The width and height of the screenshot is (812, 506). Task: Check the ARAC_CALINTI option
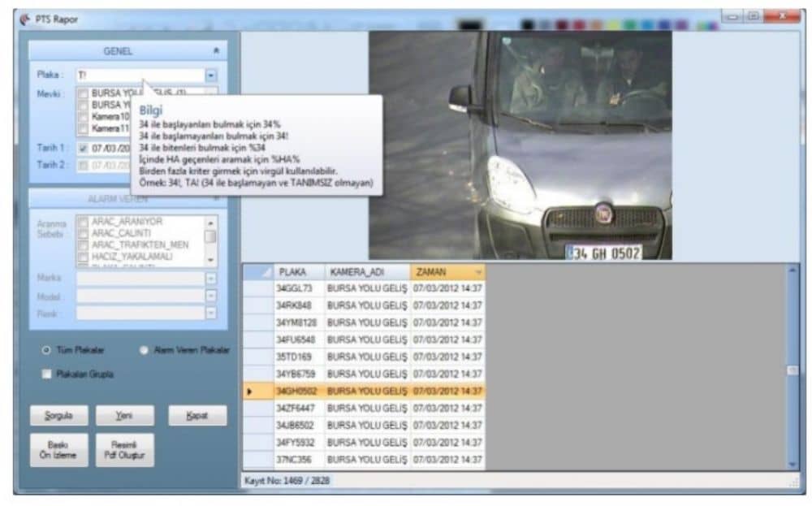[83, 234]
